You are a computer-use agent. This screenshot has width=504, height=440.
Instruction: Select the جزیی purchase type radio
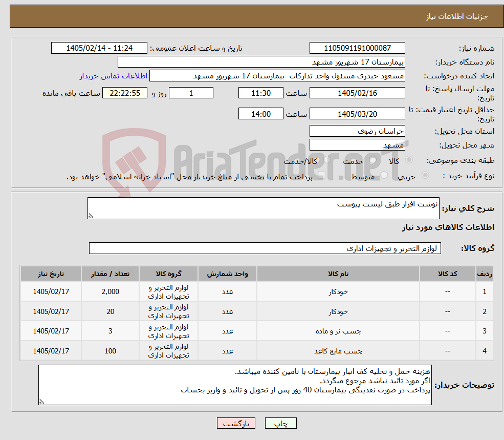coord(425,175)
